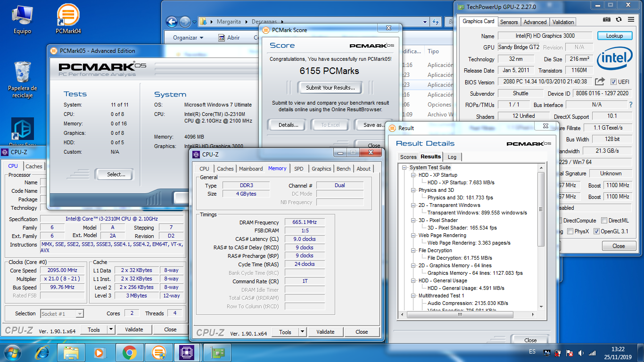
Task: Click the Details... button in PCMark Score
Action: click(x=288, y=125)
